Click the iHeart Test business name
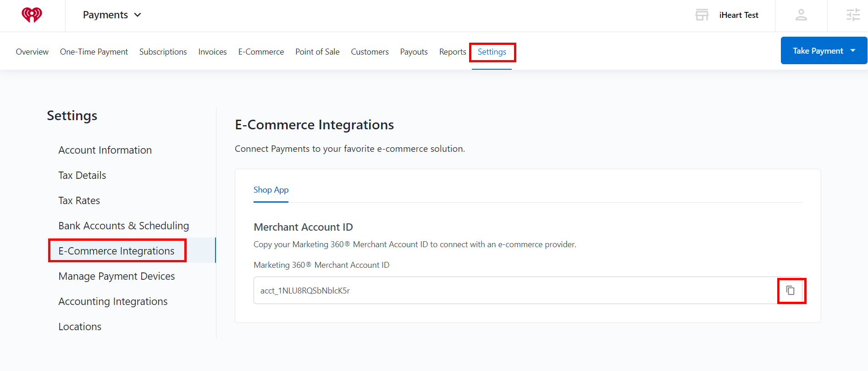The image size is (868, 371). pos(739,15)
